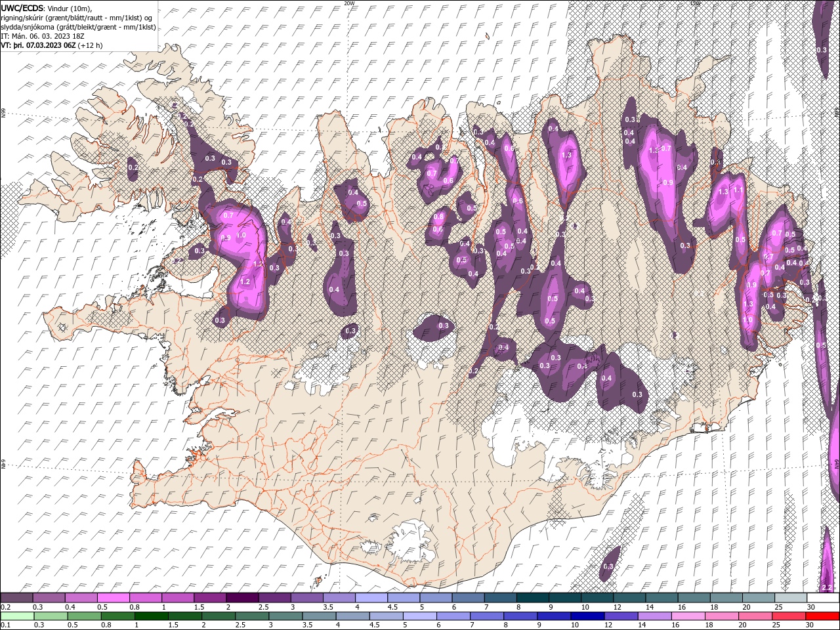Click the 'rigning/skúrir' legend description line
The height and width of the screenshot is (630, 840).
point(76,18)
